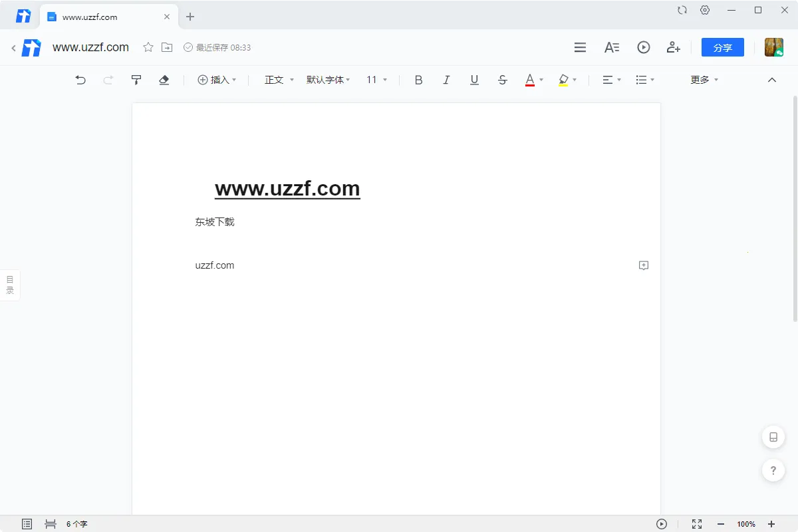
Task: Click the add collaborator icon
Action: [673, 47]
